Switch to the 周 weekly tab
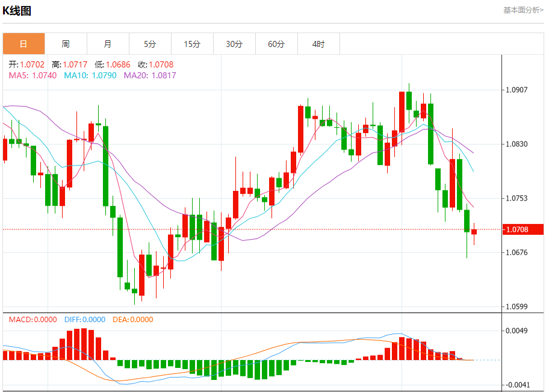Screen dimensions: 546x392 point(66,44)
